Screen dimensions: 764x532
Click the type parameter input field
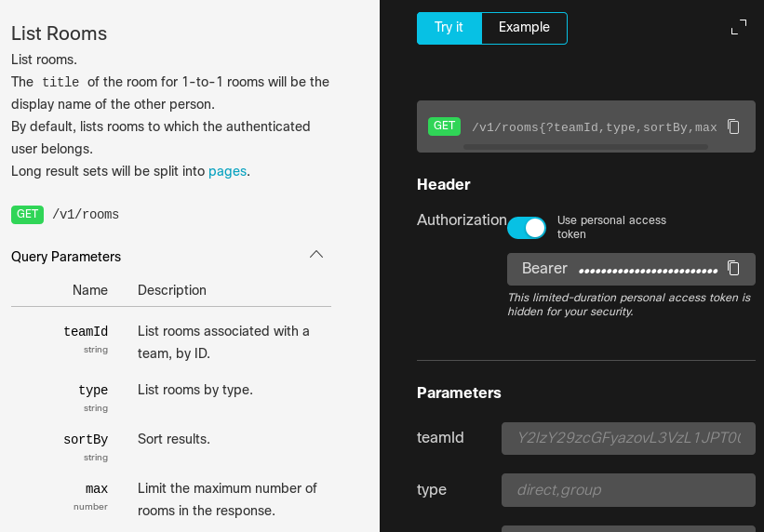point(628,490)
